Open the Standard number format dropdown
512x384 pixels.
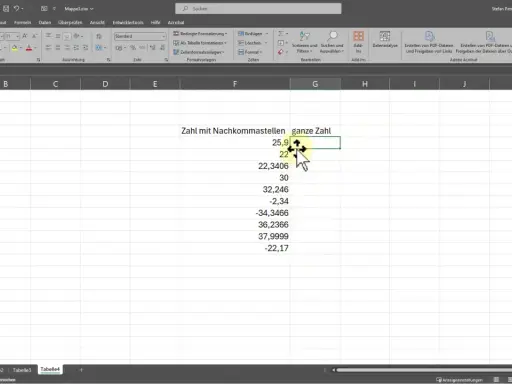163,36
